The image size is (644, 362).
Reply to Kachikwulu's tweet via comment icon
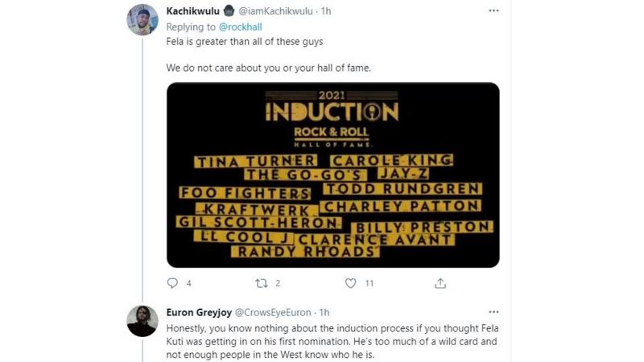tap(171, 283)
